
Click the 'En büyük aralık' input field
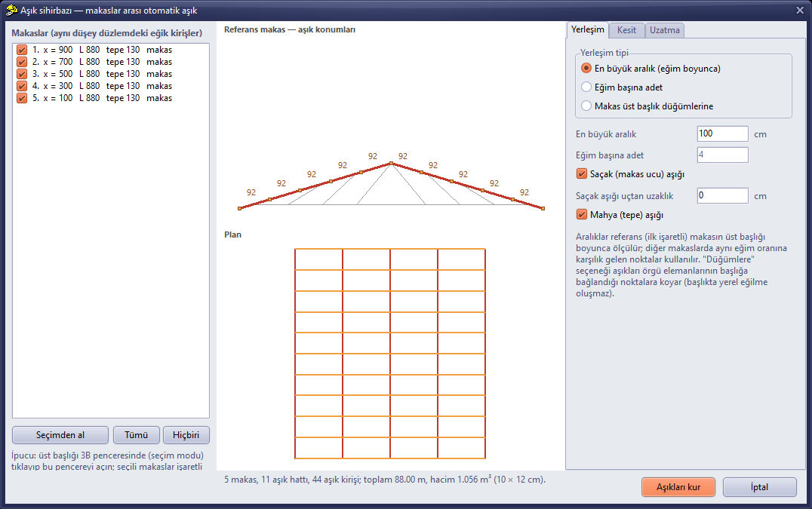[x=722, y=133]
